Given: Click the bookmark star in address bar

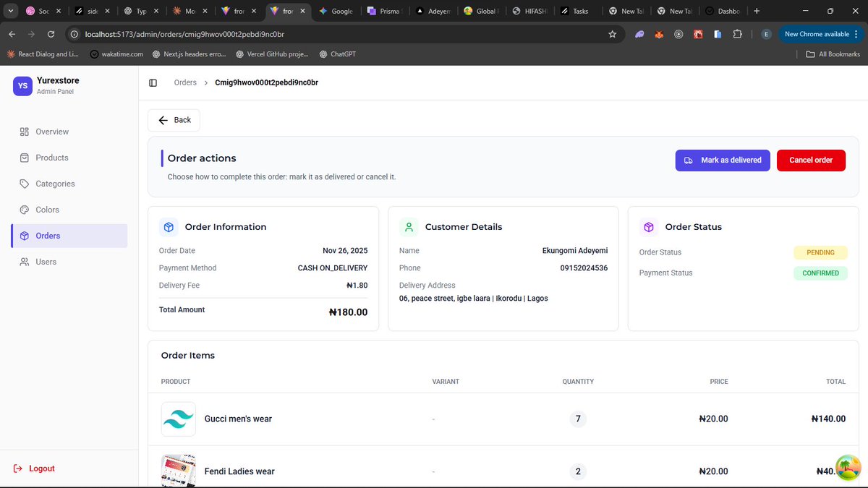Looking at the screenshot, I should coord(612,33).
